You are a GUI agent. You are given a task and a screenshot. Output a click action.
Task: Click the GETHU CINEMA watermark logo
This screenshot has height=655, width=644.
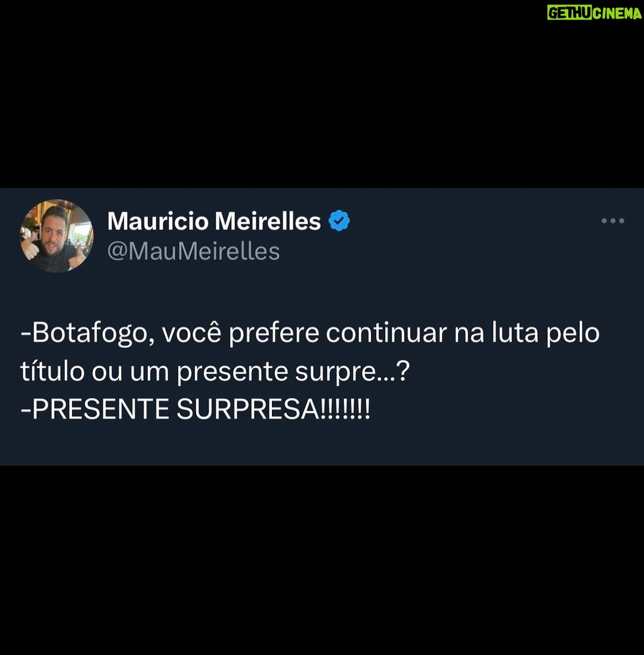[x=595, y=13]
